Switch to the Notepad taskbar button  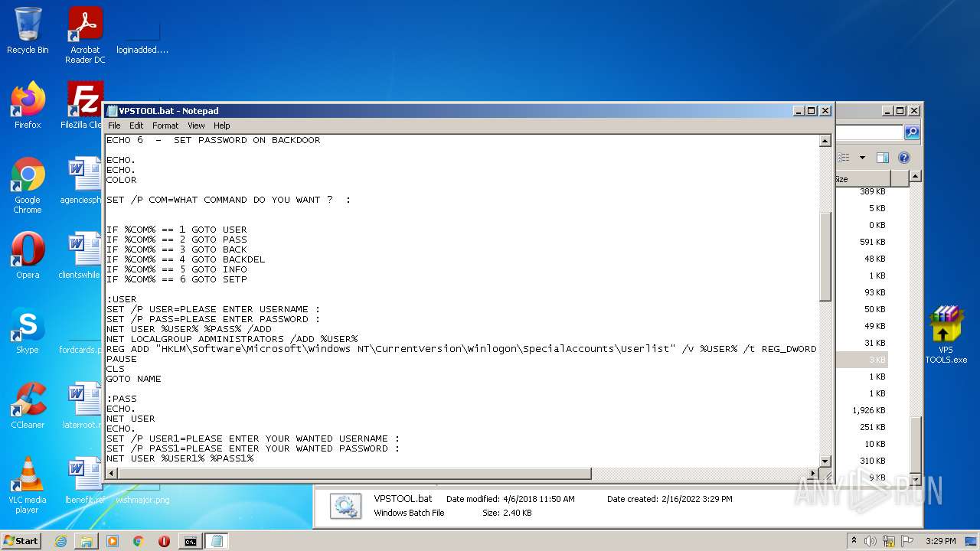(x=216, y=541)
